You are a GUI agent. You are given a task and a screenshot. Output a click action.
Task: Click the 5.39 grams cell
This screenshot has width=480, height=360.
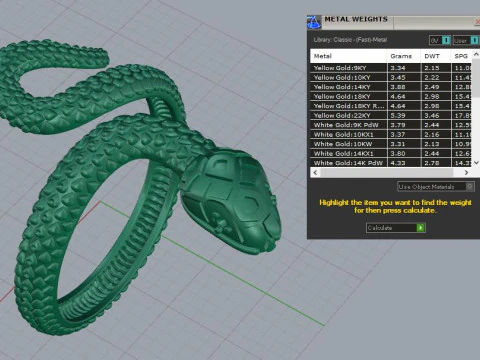(404, 115)
